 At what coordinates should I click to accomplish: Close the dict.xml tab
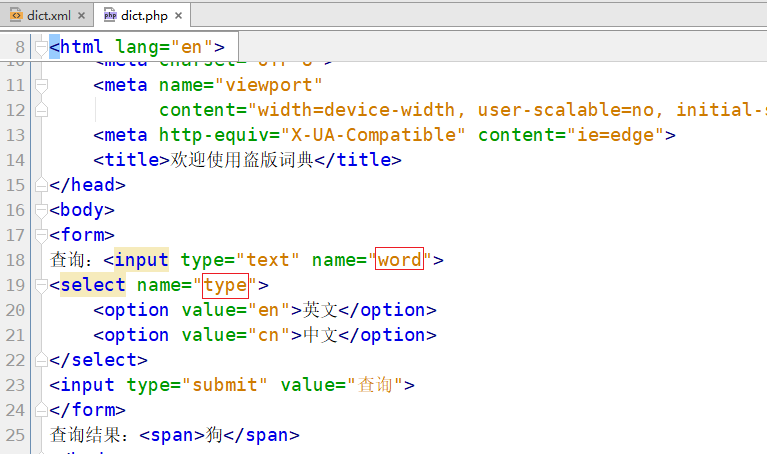[81, 16]
